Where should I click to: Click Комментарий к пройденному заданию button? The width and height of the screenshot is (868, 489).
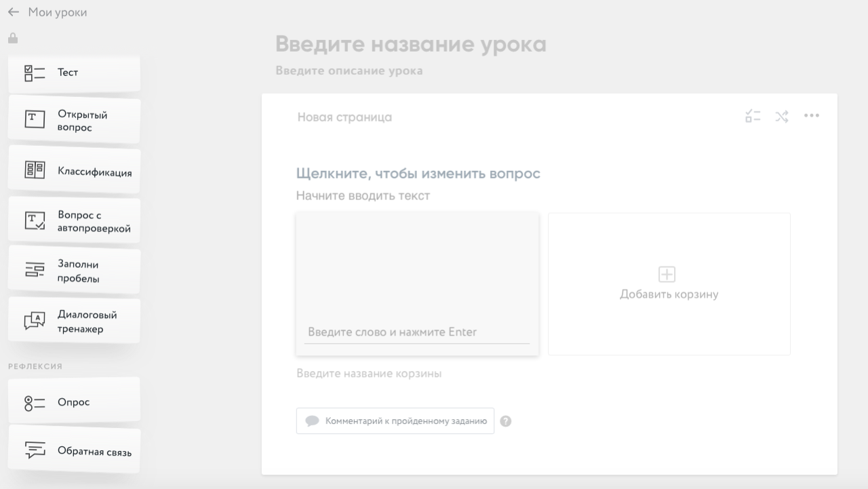coord(395,421)
